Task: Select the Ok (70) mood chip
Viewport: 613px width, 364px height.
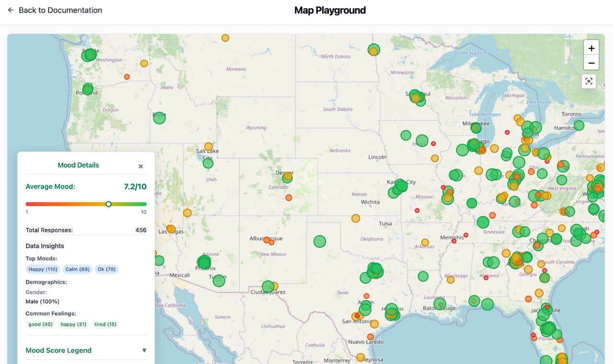Action: pos(106,269)
